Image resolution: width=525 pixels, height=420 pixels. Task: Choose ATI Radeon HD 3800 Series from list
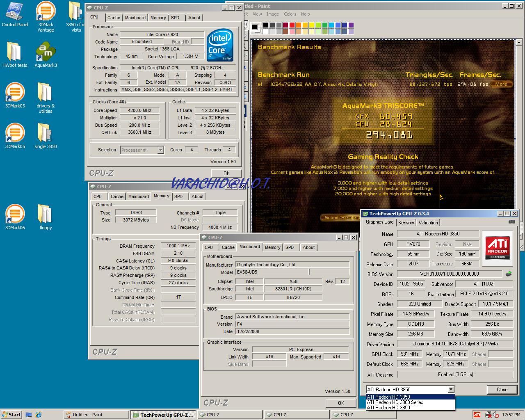pyautogui.click(x=410, y=402)
